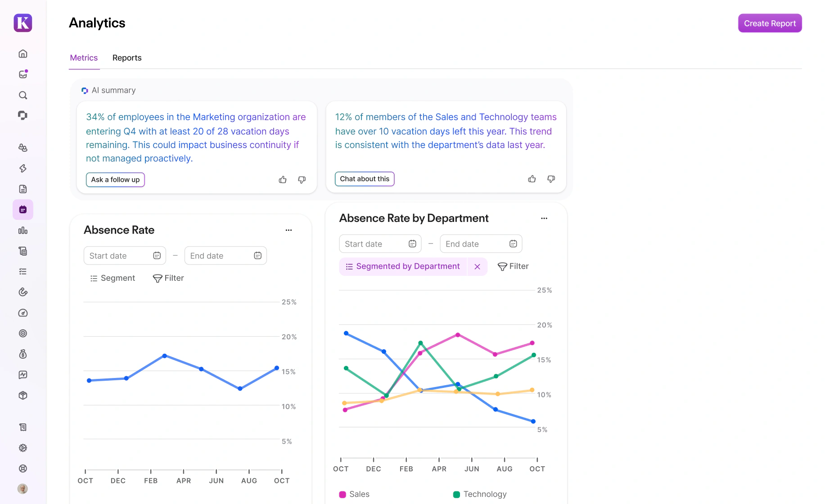Viewport: 825px width, 504px height.
Task: Open the calculator sidebar icon
Action: click(x=23, y=251)
